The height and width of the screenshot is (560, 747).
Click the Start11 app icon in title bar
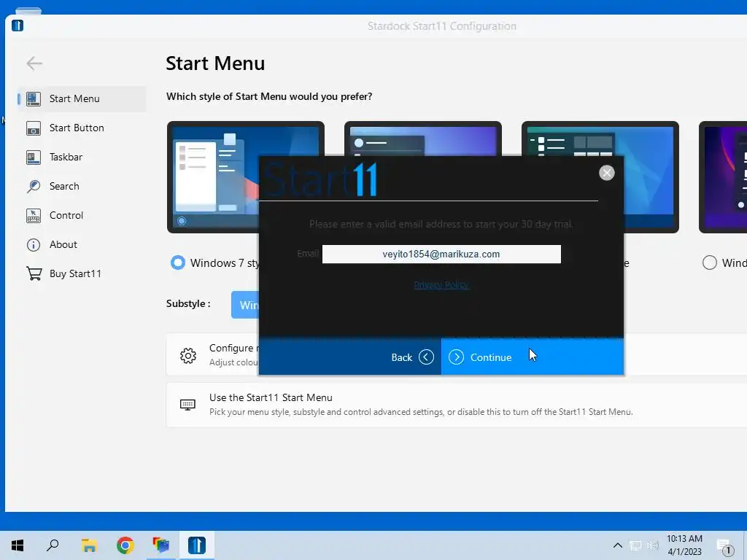tap(18, 26)
